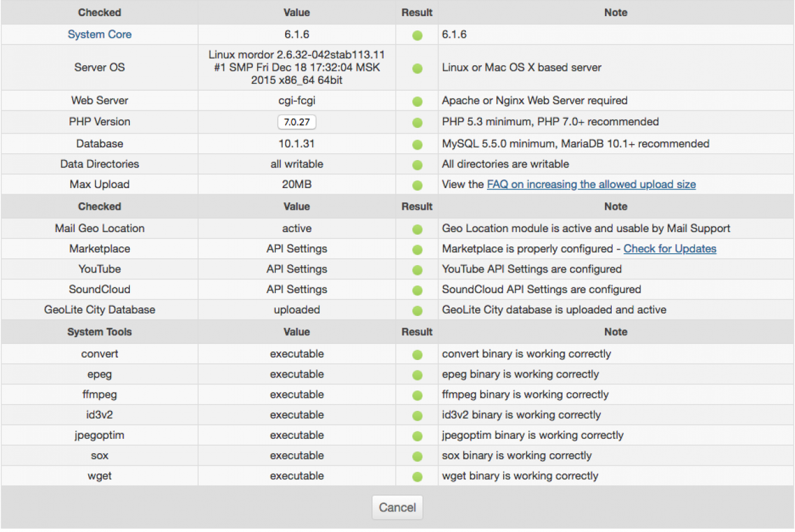The height and width of the screenshot is (532, 795).
Task: Click the Marketplace green status indicator
Action: [417, 250]
